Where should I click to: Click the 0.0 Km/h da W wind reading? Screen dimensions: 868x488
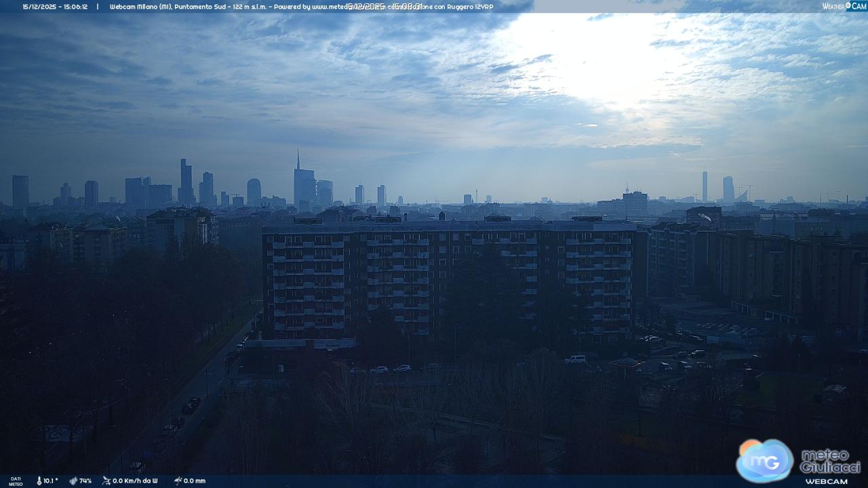(x=135, y=481)
